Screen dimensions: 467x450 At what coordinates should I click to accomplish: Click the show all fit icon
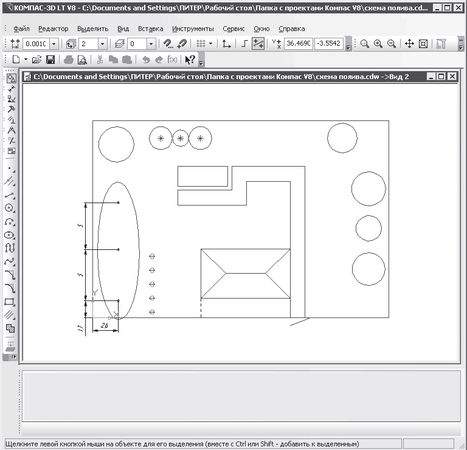click(x=423, y=44)
